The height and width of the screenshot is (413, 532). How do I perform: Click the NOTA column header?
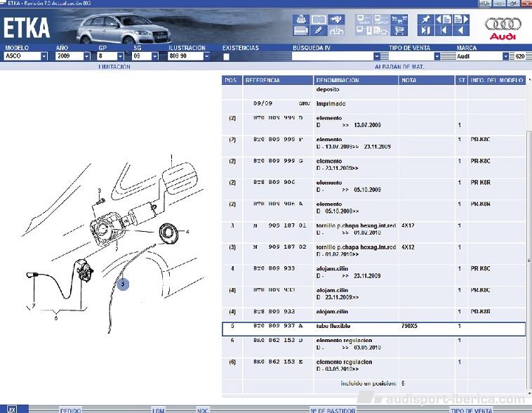tap(427, 80)
